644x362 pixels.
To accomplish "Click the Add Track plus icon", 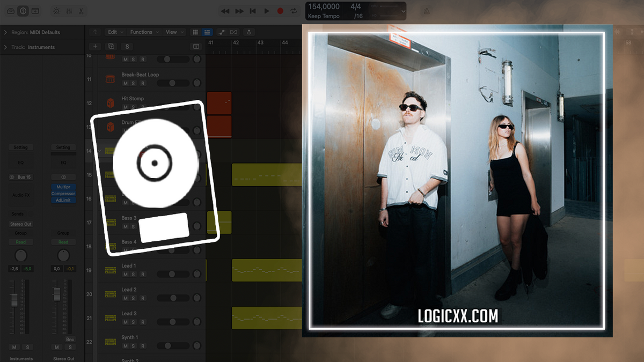I will point(95,47).
